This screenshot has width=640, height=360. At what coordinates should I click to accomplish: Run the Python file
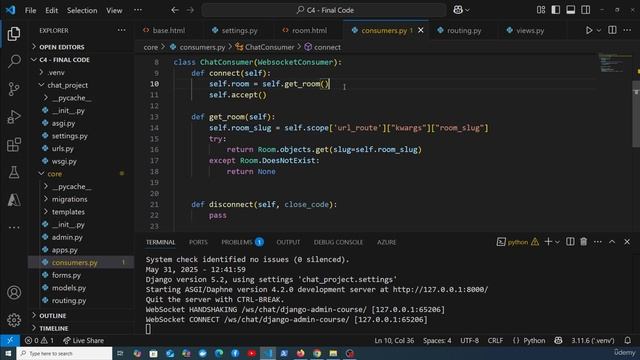589,31
